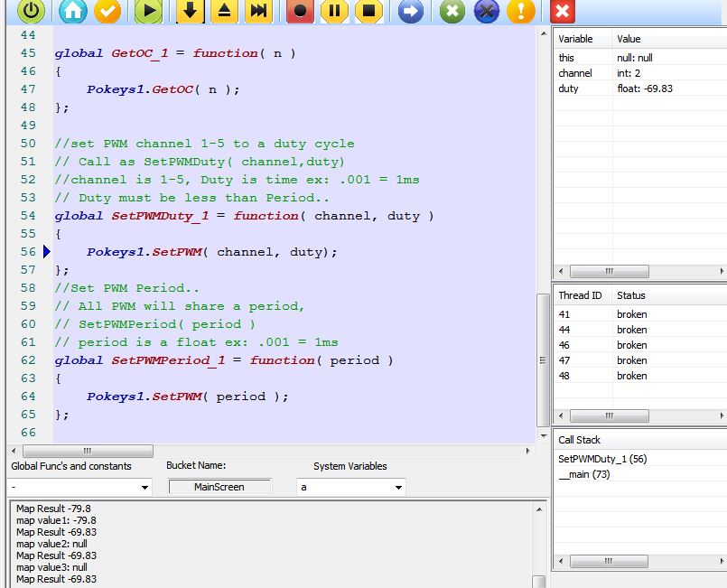Click the orange checkmark icon
Viewport: 727px width, 588px height.
tap(107, 11)
